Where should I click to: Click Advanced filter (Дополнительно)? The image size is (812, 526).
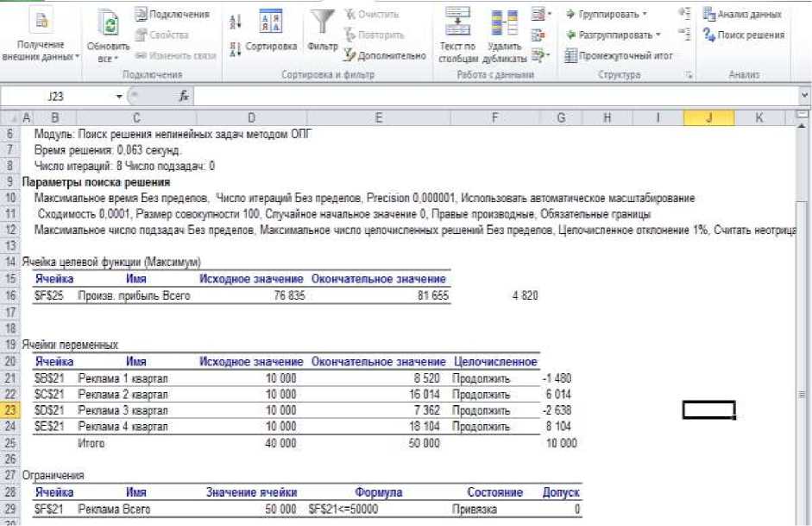click(x=385, y=56)
